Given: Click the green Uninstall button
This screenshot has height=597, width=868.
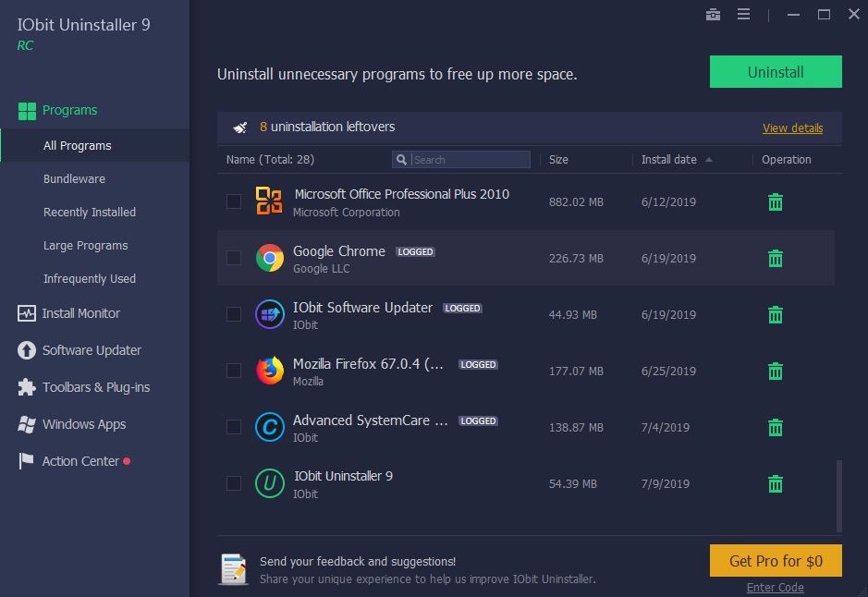Looking at the screenshot, I should (x=776, y=72).
